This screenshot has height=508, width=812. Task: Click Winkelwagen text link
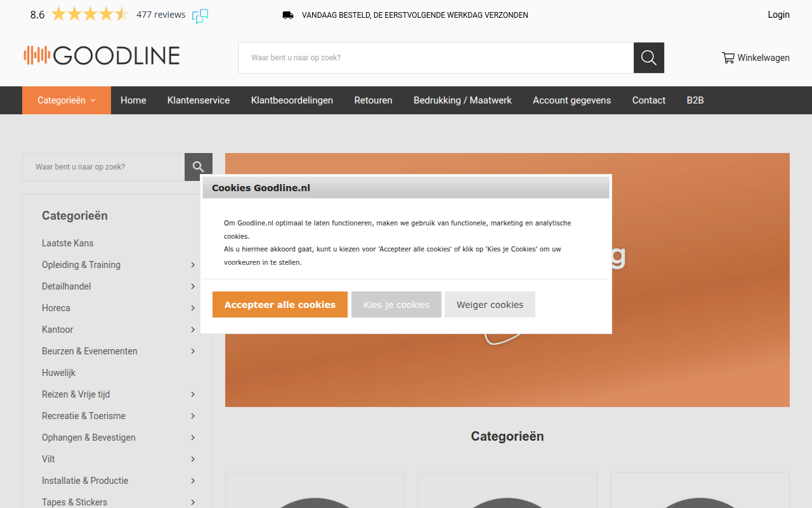click(x=763, y=58)
